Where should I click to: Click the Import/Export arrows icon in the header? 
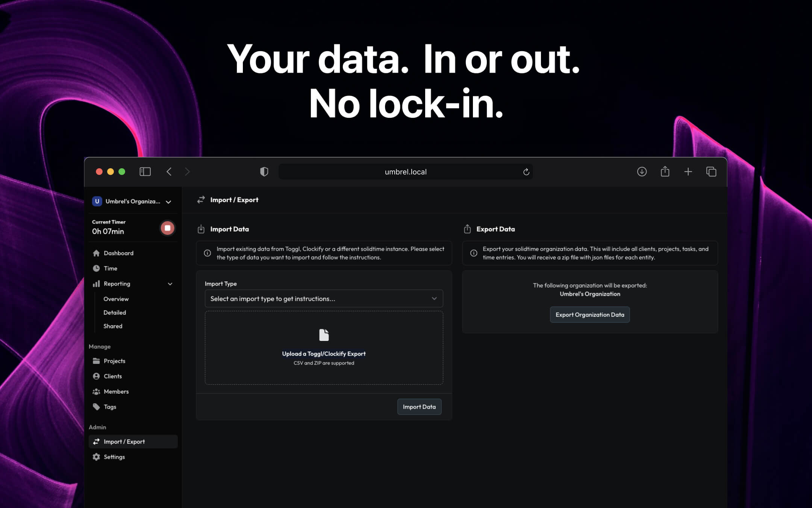pyautogui.click(x=201, y=200)
